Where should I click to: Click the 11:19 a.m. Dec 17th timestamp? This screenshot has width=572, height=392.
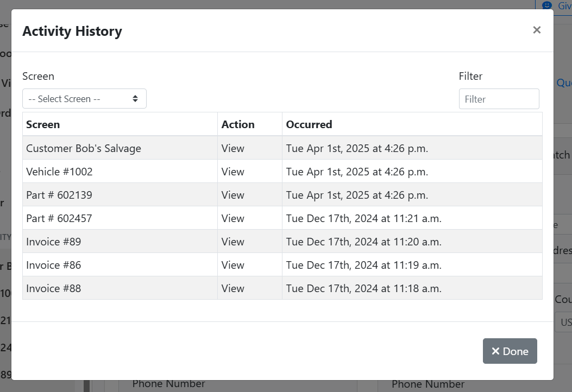pos(363,265)
